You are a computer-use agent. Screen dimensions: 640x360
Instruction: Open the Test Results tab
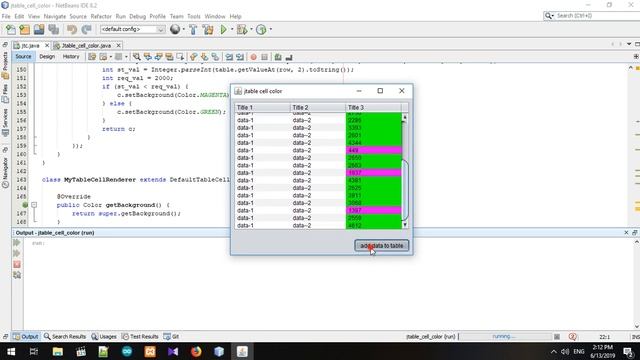[140, 336]
